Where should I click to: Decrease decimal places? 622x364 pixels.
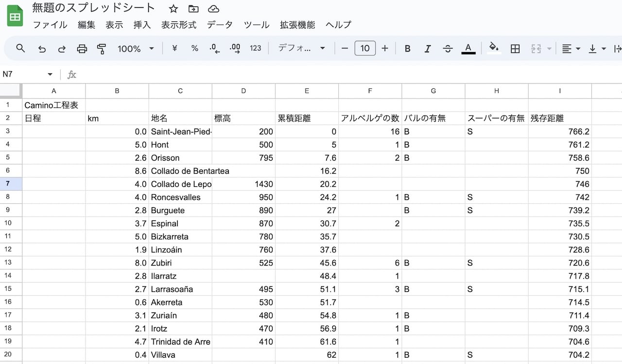(214, 48)
